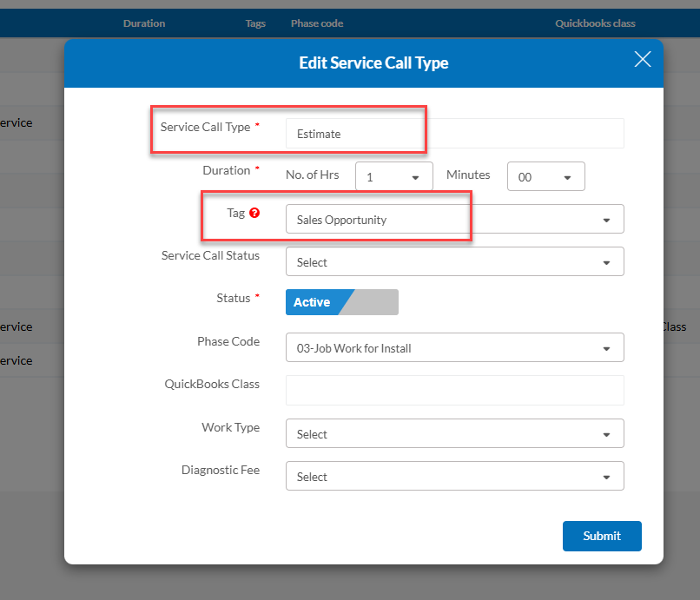The image size is (700, 600).
Task: Expand the Tag dropdown showing Sales Opportunity
Action: (x=453, y=220)
